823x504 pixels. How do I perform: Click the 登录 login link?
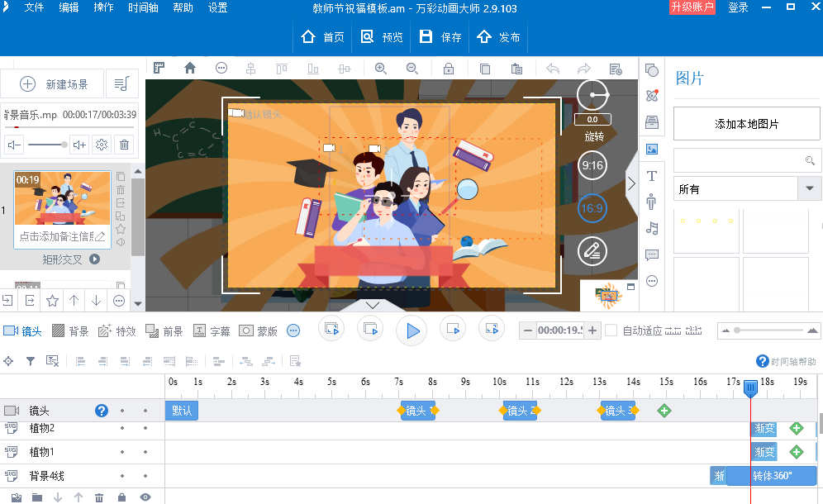[738, 8]
